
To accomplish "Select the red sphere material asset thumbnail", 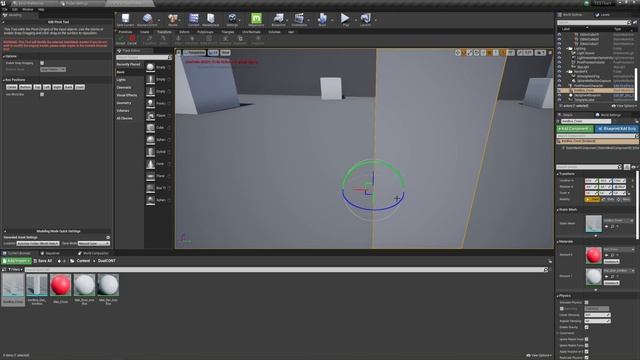I will coord(60,285).
